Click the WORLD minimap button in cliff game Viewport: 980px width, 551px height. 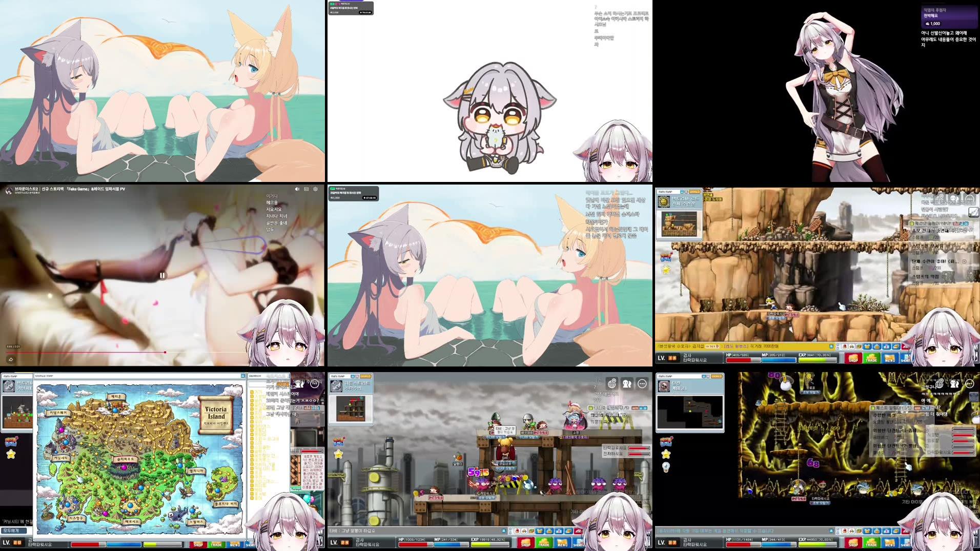click(693, 192)
